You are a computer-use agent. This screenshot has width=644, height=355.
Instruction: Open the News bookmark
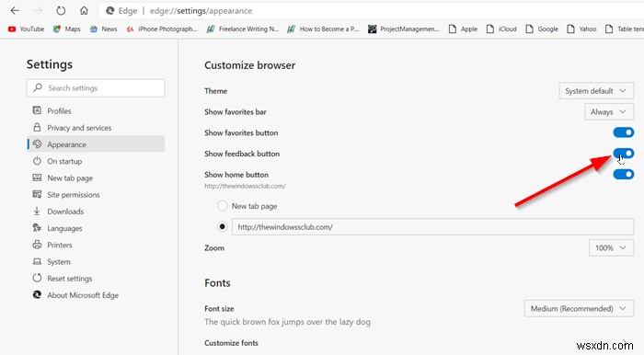point(103,29)
